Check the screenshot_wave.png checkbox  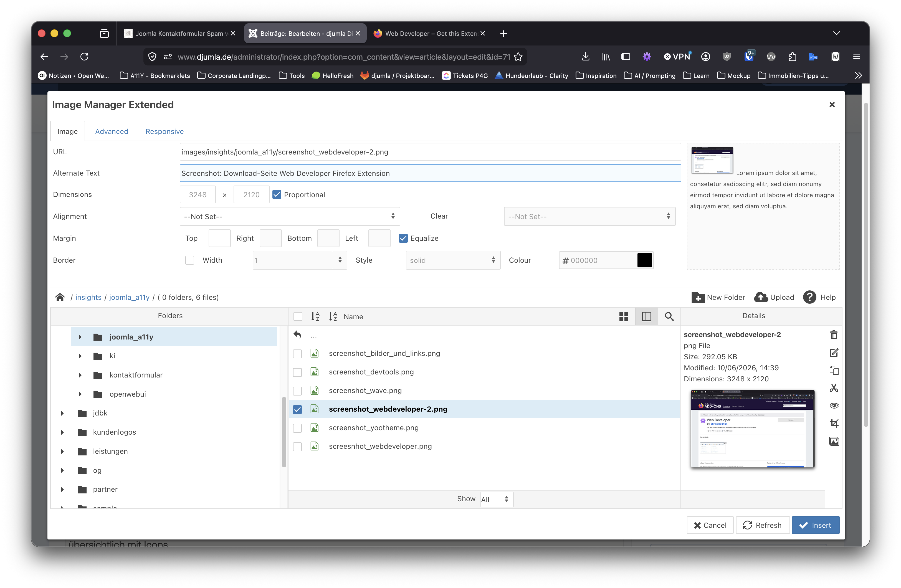pos(297,391)
